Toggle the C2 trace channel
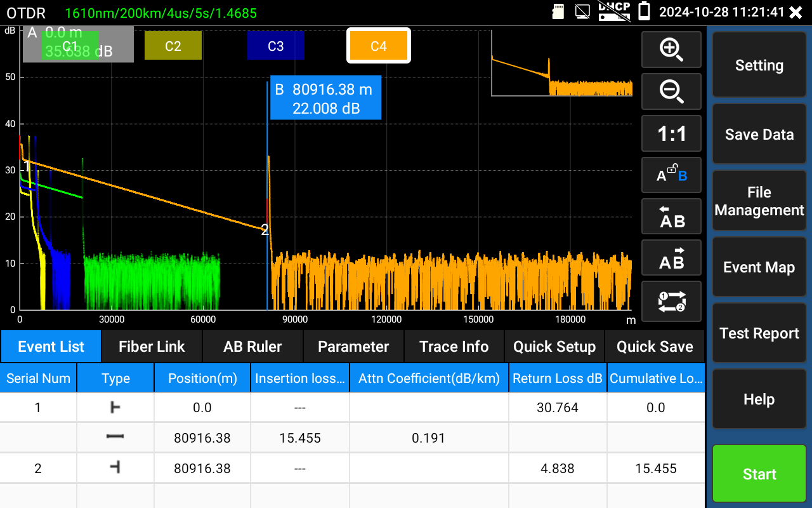812x508 pixels. click(173, 45)
